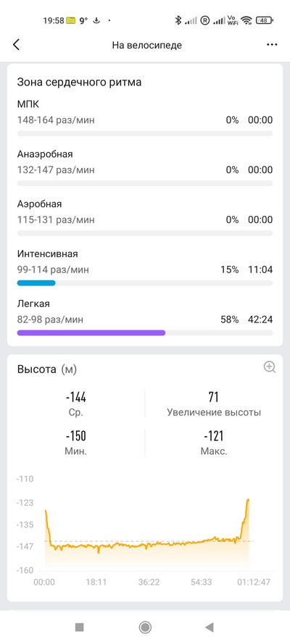This screenshot has height=644, width=290.
Task: Tap the На велосипеде page title
Action: click(x=146, y=45)
